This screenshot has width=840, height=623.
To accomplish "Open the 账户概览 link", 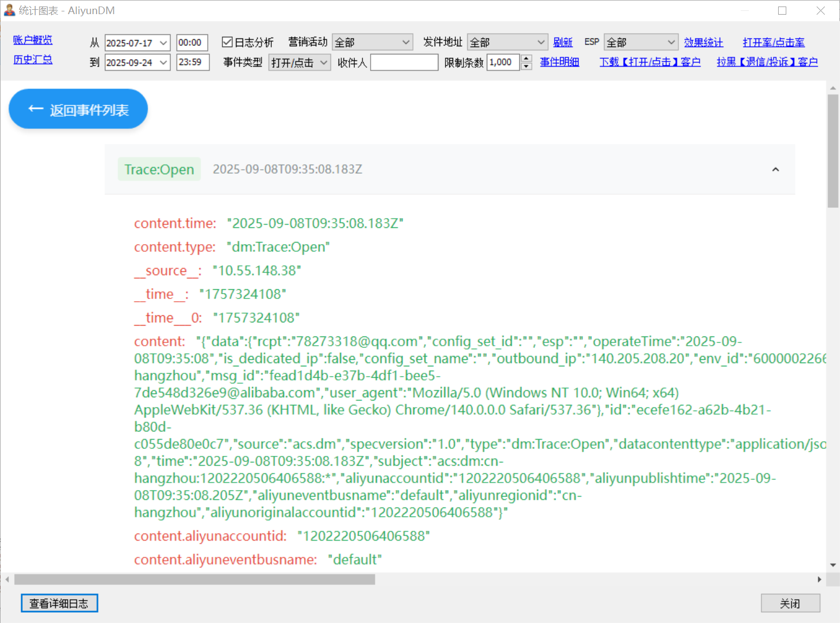I will (x=33, y=40).
